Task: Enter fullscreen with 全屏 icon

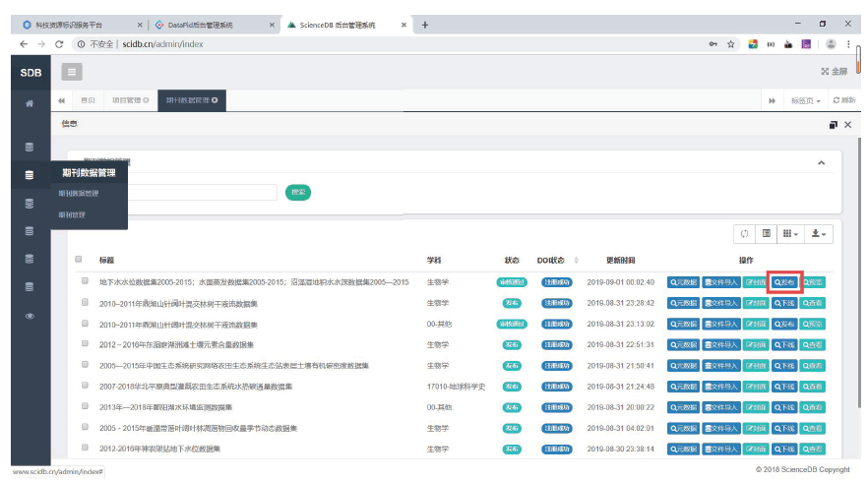Action: click(x=835, y=72)
